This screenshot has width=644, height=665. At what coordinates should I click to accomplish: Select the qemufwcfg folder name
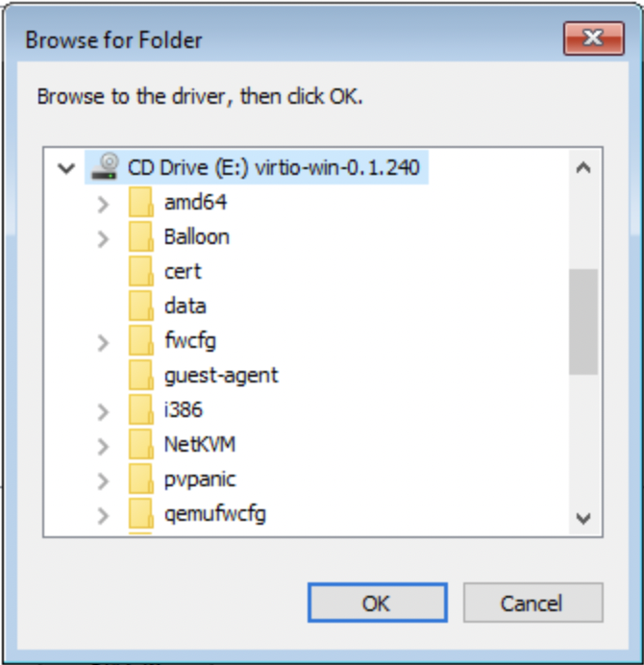point(214,514)
